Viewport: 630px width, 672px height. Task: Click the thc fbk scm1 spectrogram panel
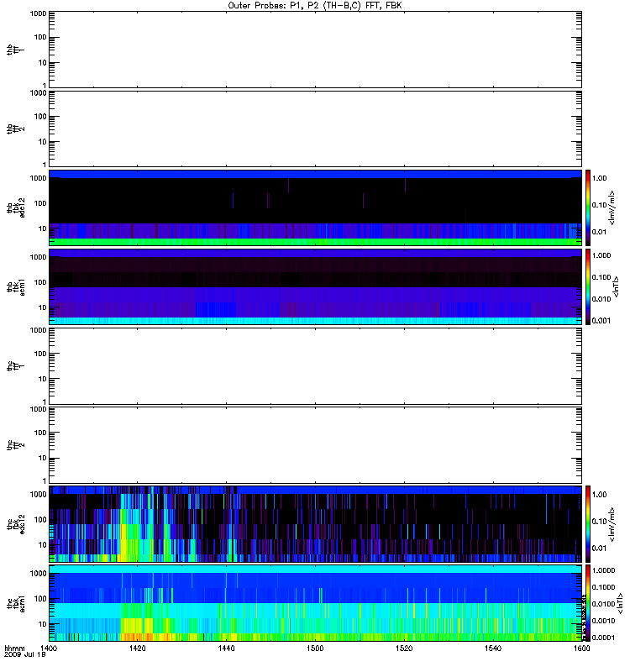[x=315, y=603]
